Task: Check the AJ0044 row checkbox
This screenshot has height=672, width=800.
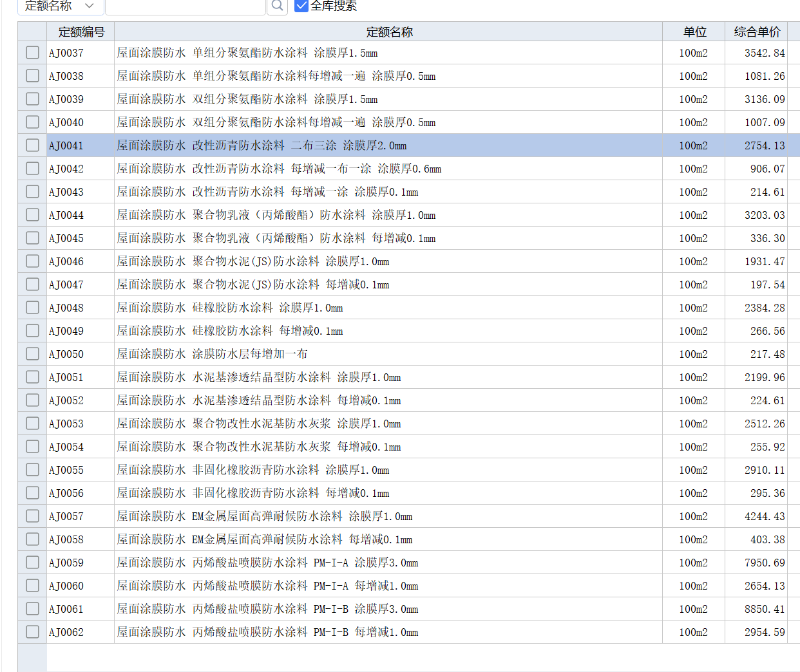Action: tap(32, 215)
